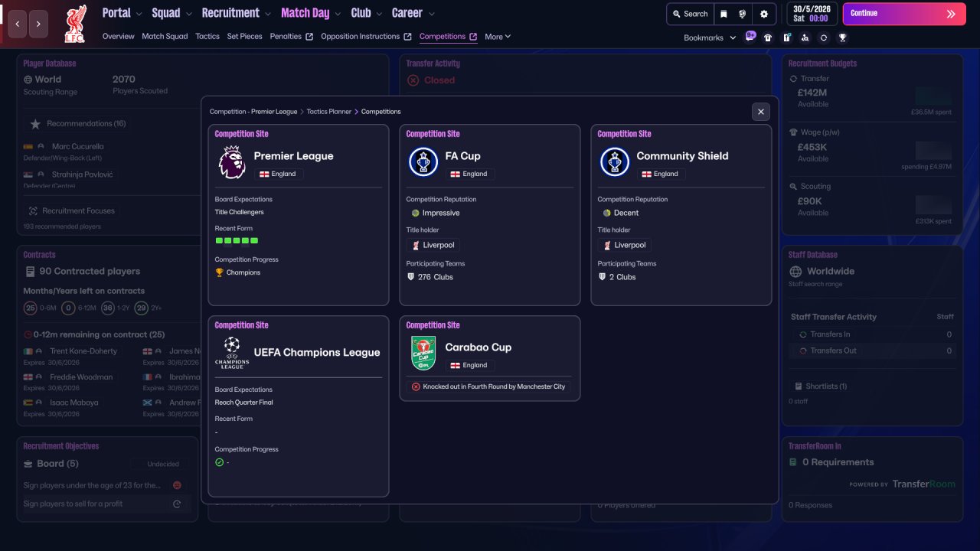Screen dimensions: 980x551
Task: Click the FA Cup competition logo
Action: tap(423, 162)
